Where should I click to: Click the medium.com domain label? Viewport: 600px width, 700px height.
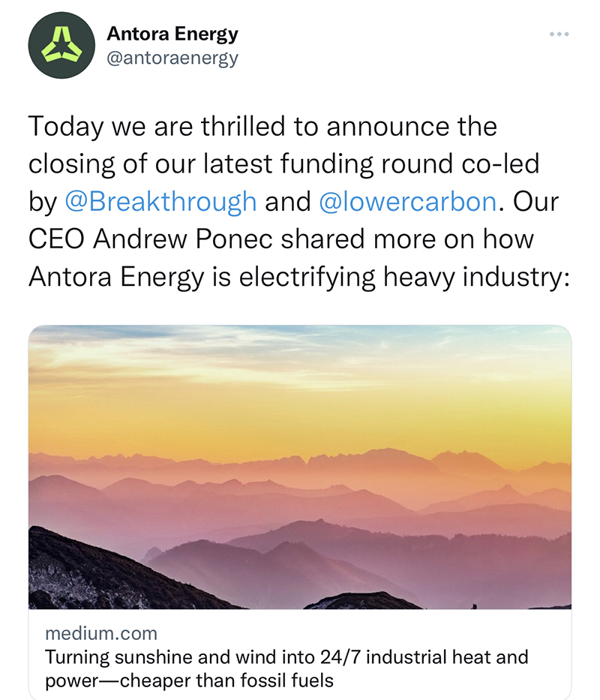(x=101, y=634)
